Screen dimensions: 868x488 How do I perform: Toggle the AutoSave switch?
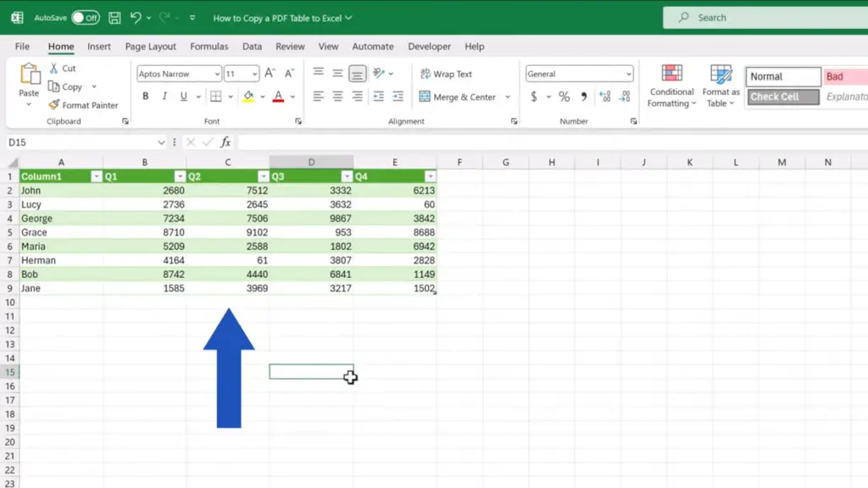[86, 18]
